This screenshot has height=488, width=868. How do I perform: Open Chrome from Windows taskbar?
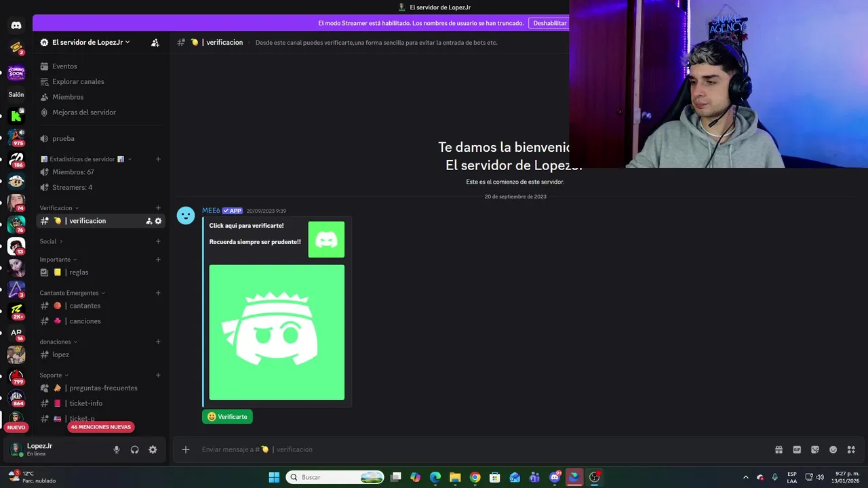pos(475,477)
